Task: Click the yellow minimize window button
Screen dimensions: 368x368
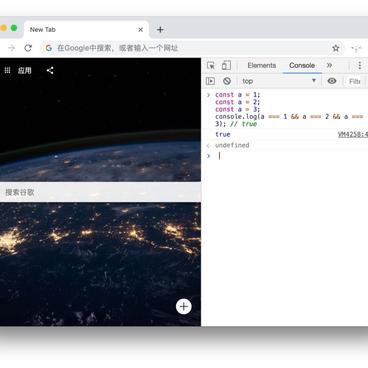Action: [x=3, y=28]
